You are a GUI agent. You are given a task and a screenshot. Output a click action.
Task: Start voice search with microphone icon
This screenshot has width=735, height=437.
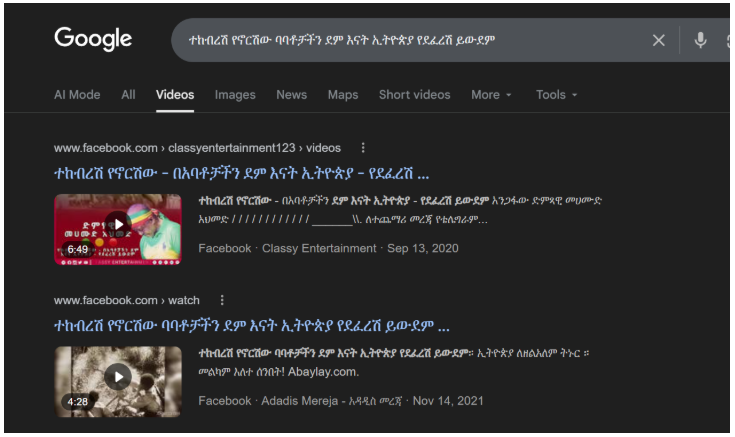click(701, 40)
